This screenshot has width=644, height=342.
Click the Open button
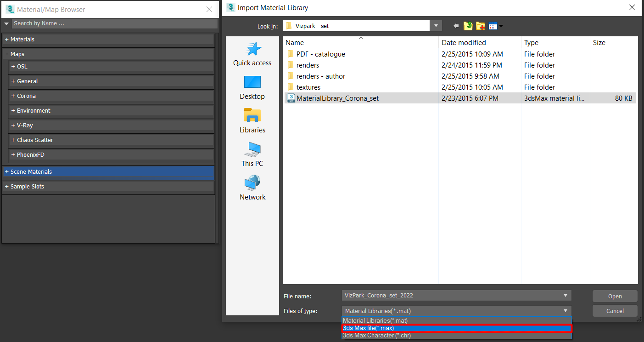point(615,296)
